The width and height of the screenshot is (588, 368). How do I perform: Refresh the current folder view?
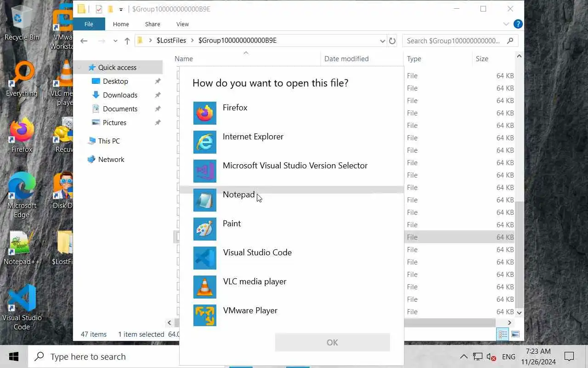point(392,40)
